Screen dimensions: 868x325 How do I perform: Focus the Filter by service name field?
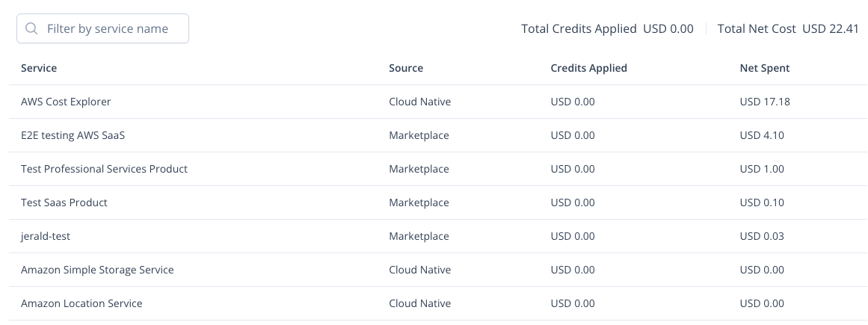tap(108, 29)
